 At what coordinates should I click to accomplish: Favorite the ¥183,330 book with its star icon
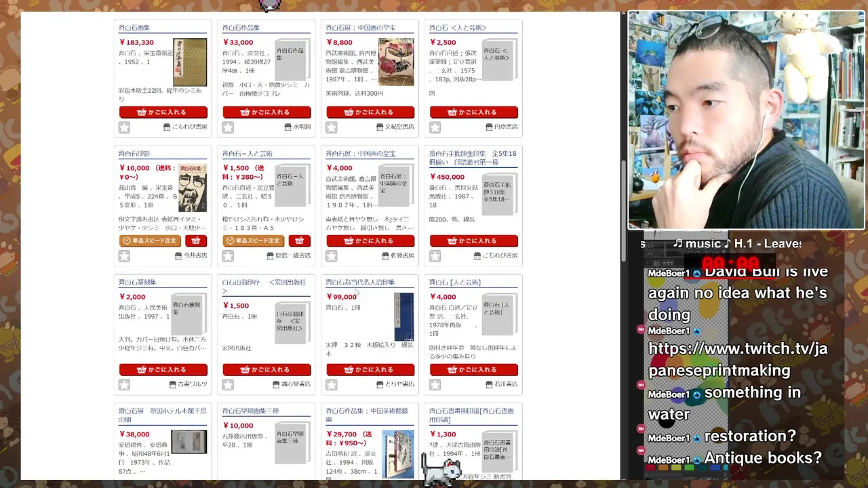pos(124,127)
